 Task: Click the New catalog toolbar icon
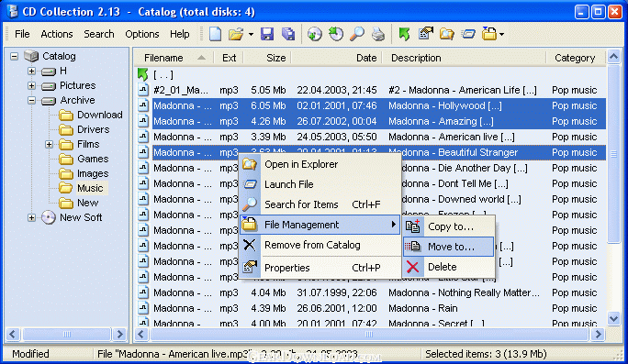[x=215, y=34]
